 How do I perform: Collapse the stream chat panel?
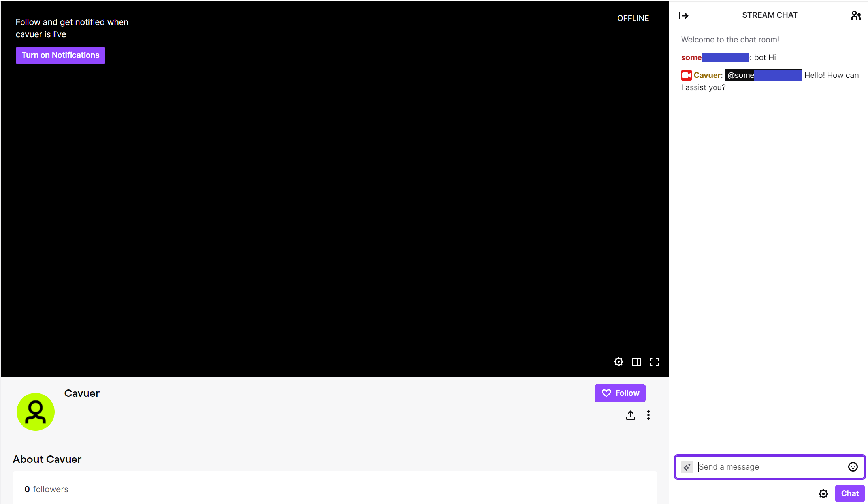[x=684, y=16]
